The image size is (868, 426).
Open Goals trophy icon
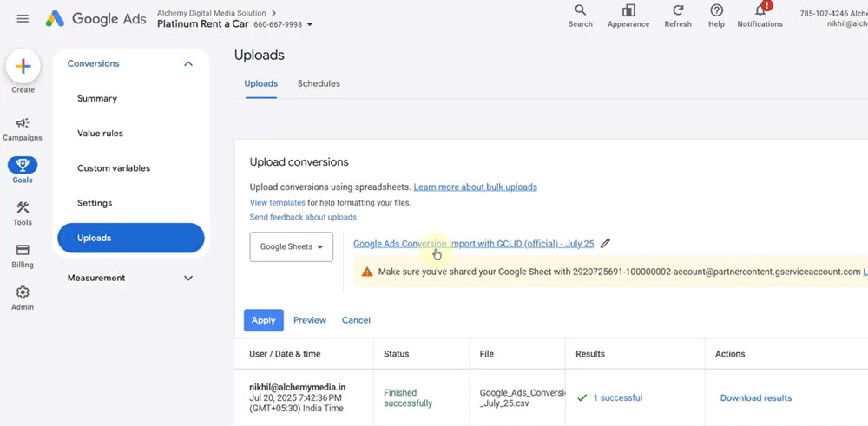pos(23,164)
